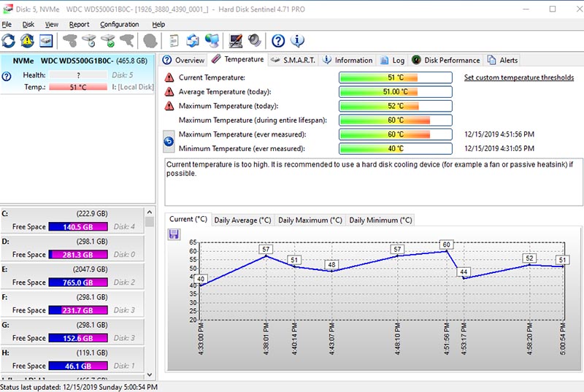
Task: Select drive C: in the partition list
Action: pyautogui.click(x=72, y=220)
